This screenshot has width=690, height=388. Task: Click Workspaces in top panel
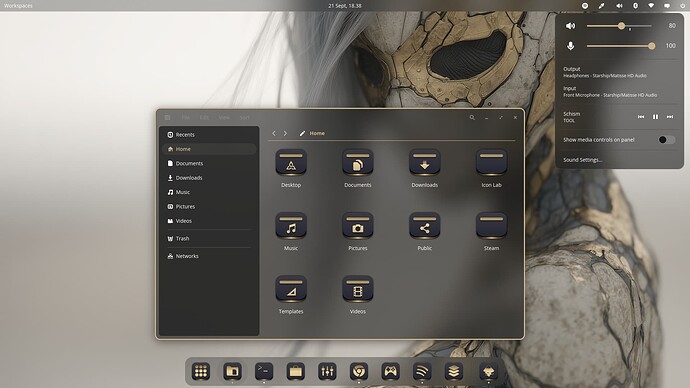pyautogui.click(x=18, y=6)
